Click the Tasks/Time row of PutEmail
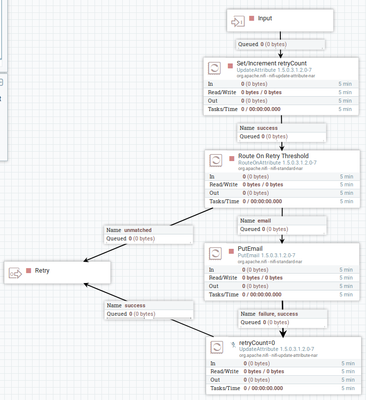Viewport: 366px width, 400px height. pos(282,294)
